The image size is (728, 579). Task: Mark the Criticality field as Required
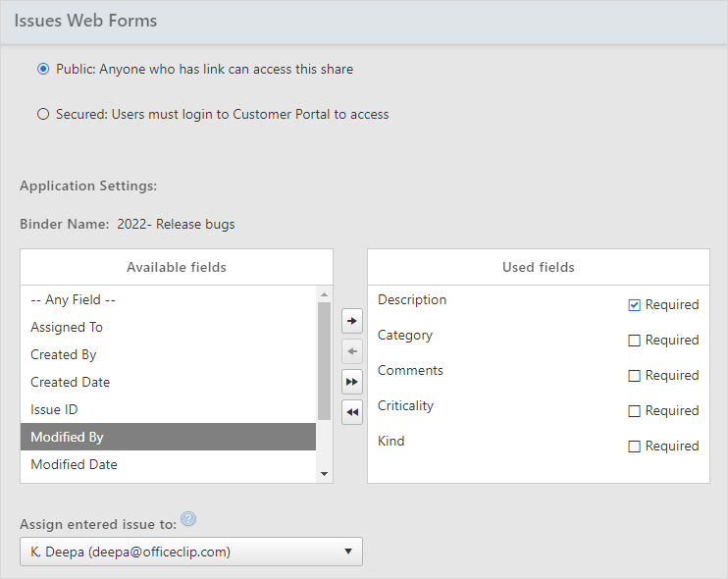(634, 411)
